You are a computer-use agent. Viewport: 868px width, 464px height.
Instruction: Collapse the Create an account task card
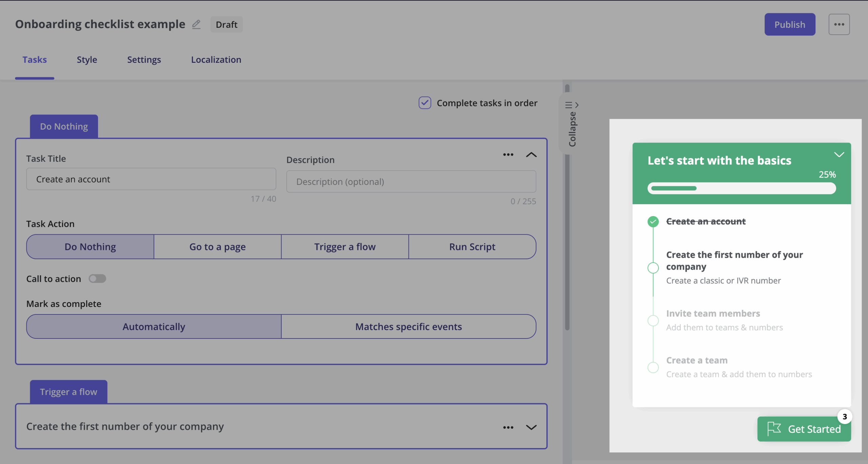click(531, 155)
